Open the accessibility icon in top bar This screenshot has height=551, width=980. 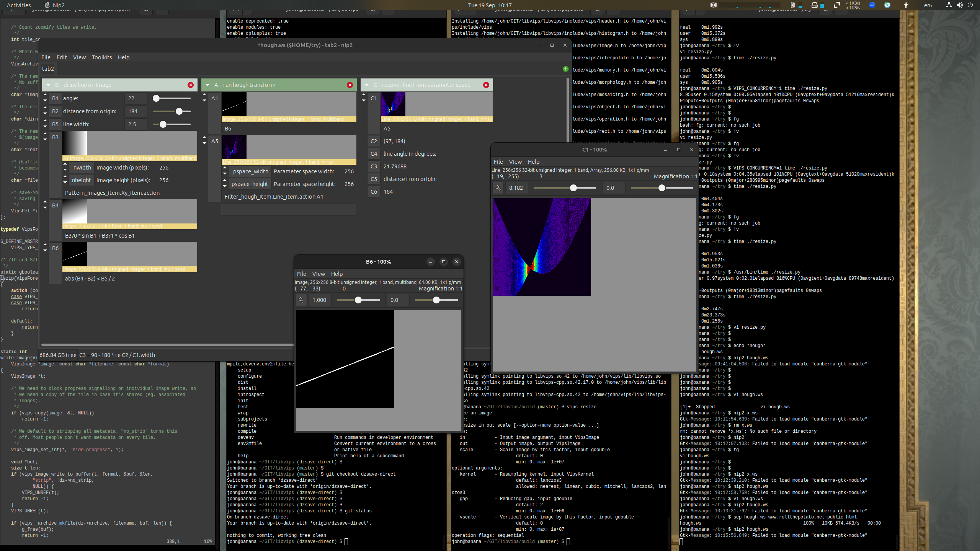point(906,5)
